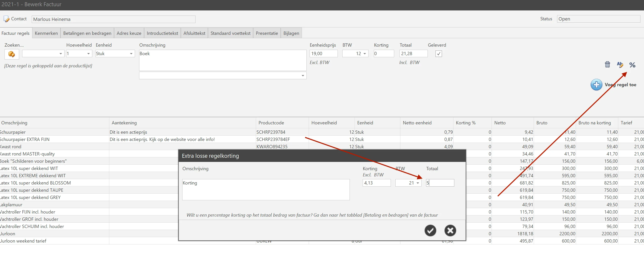This screenshot has height=267, width=644.
Task: Click the Korting field with 0
Action: coord(384,53)
